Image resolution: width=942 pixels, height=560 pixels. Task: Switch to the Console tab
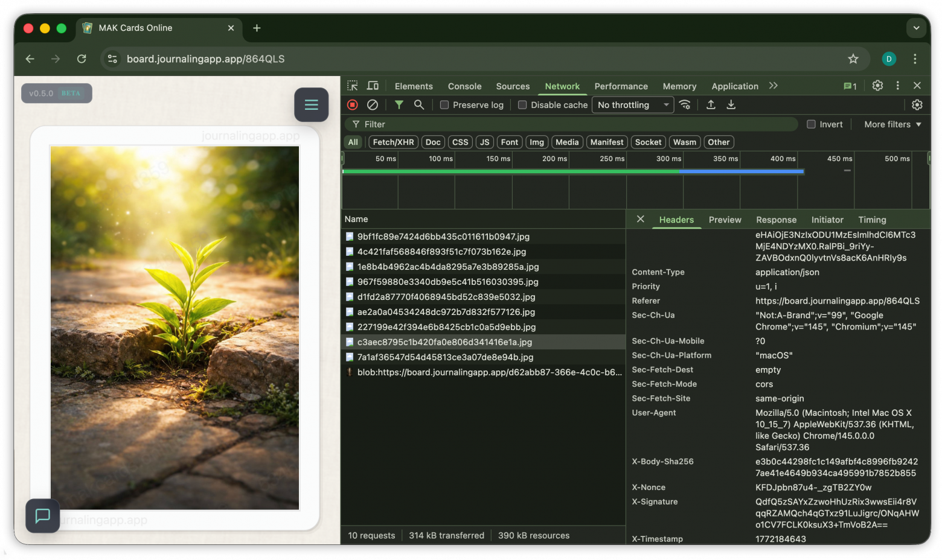pyautogui.click(x=464, y=86)
